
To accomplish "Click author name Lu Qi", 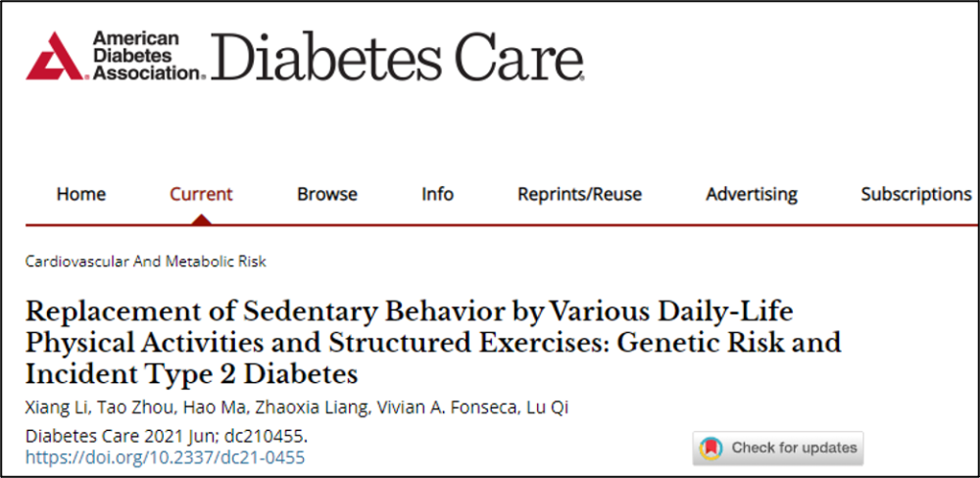I will click(553, 409).
